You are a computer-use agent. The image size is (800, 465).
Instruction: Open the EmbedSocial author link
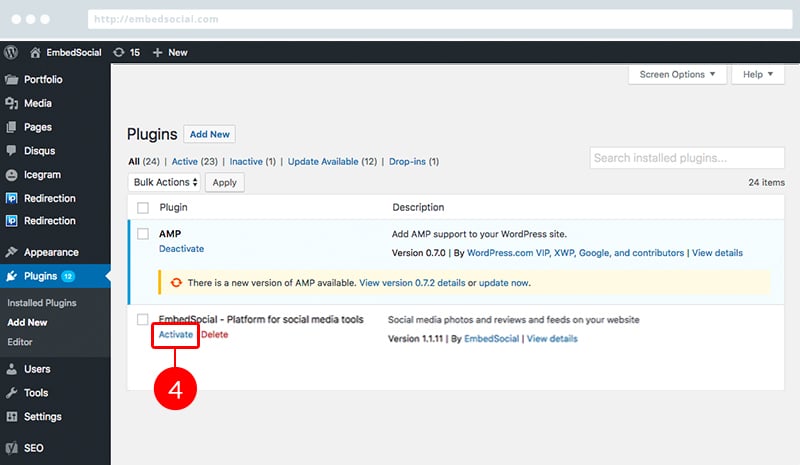point(491,338)
